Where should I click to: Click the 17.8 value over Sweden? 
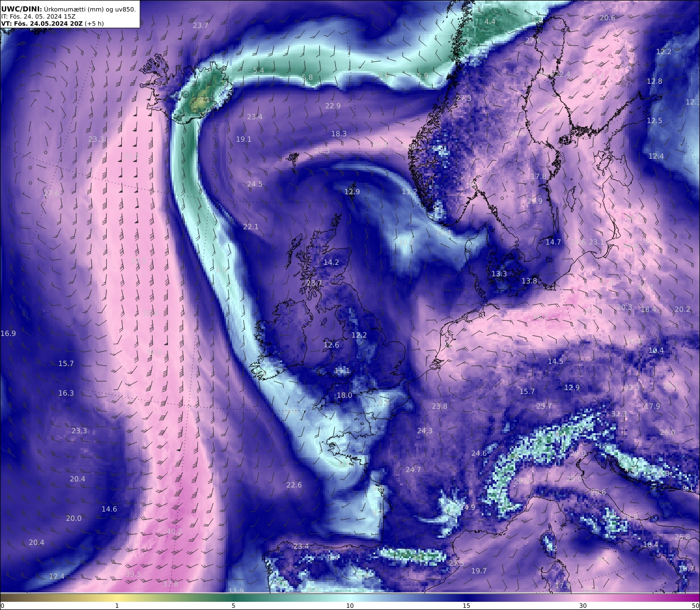538,177
